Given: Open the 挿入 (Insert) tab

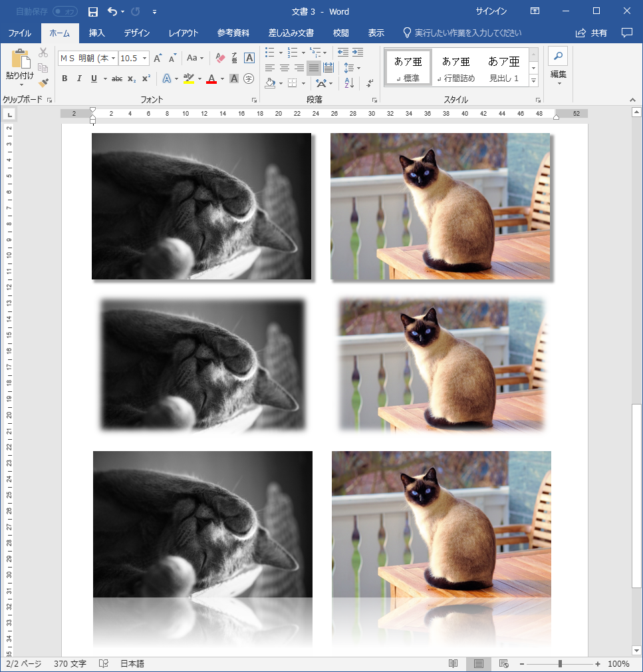Looking at the screenshot, I should (x=97, y=33).
